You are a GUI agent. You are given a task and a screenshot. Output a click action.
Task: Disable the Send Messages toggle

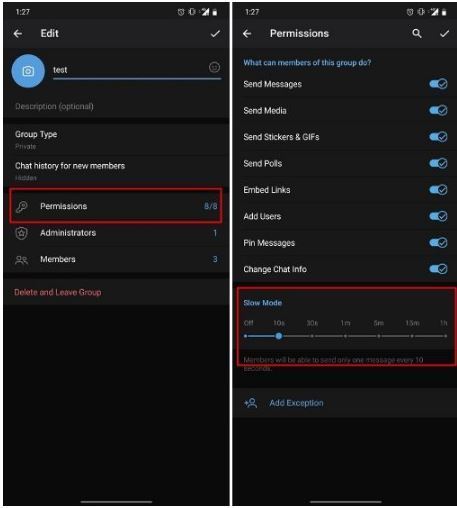coord(438,84)
